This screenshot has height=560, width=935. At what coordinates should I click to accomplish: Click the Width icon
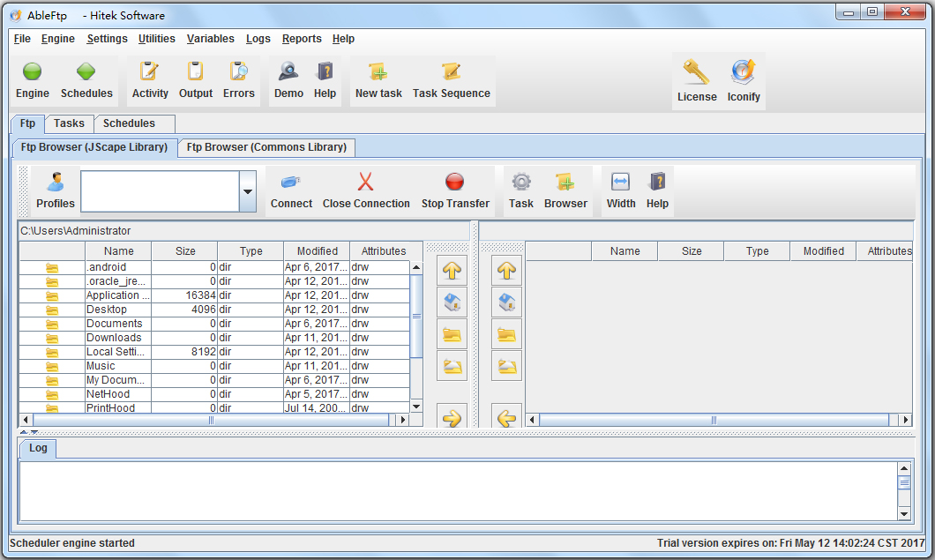point(621,182)
